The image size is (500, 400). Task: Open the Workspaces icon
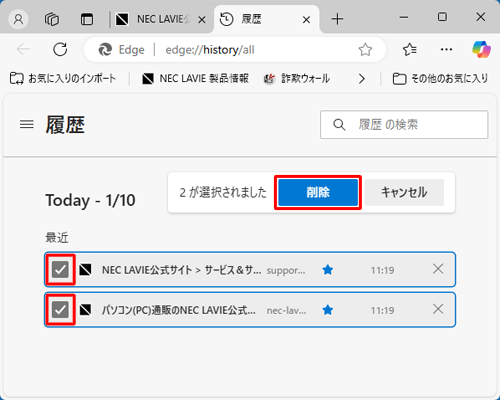pos(52,19)
